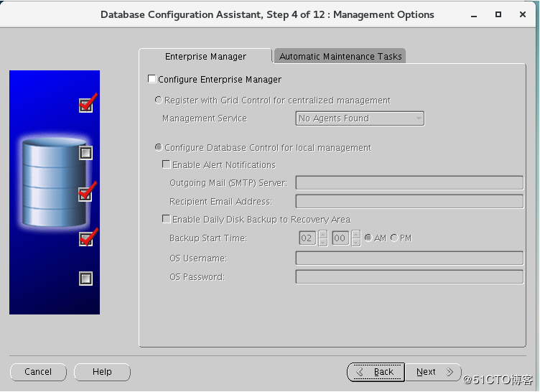Increase backup hour with up arrow

pyautogui.click(x=322, y=234)
